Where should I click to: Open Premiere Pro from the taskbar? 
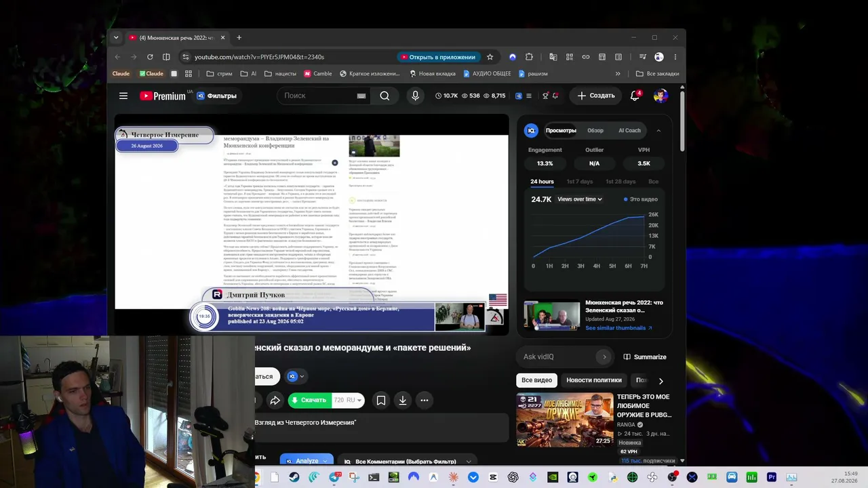point(772,477)
